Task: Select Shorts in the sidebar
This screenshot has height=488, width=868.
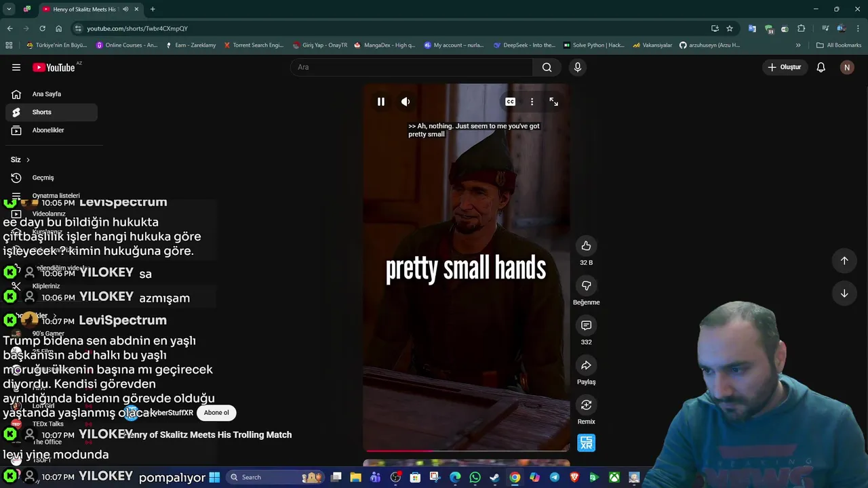Action: (x=52, y=112)
